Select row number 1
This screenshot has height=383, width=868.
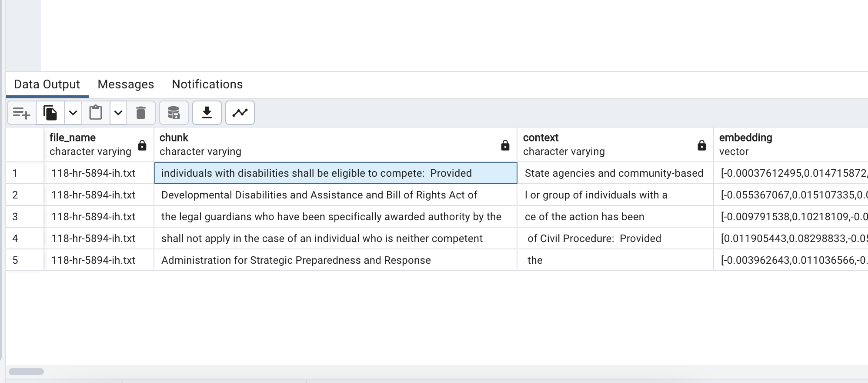coord(25,173)
